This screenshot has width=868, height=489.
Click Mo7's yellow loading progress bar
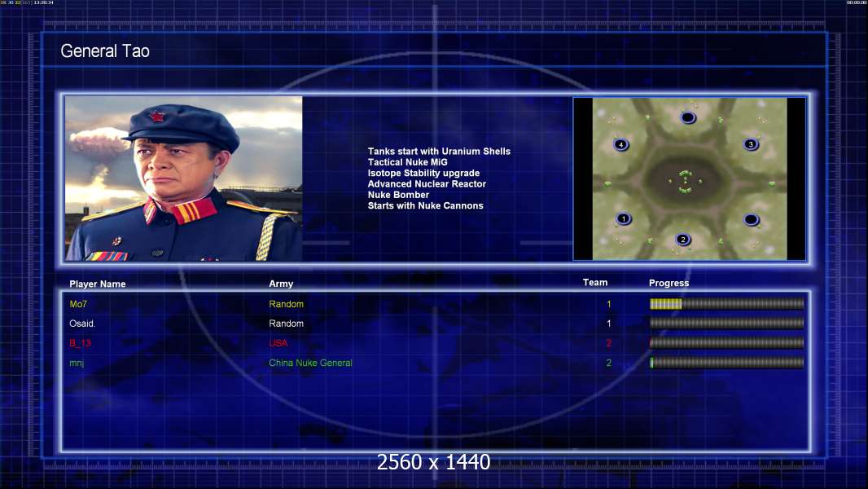point(727,303)
